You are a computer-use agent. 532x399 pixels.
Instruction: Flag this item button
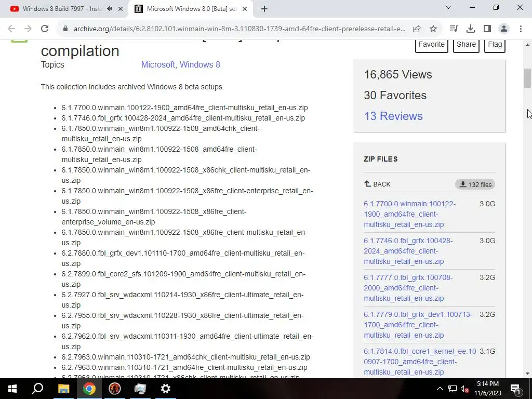pos(495,45)
